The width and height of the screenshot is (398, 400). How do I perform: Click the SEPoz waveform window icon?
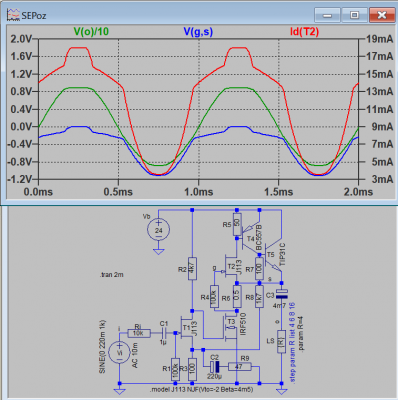pos(14,15)
